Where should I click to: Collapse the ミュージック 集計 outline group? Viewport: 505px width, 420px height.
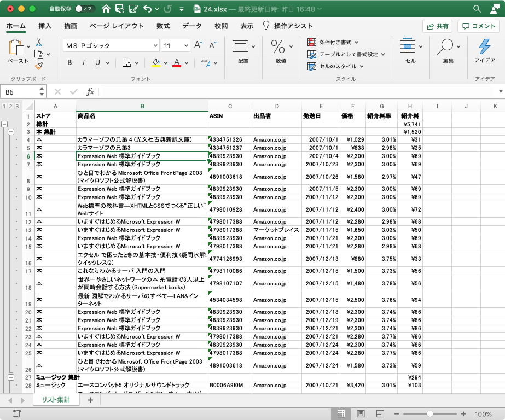[11, 377]
